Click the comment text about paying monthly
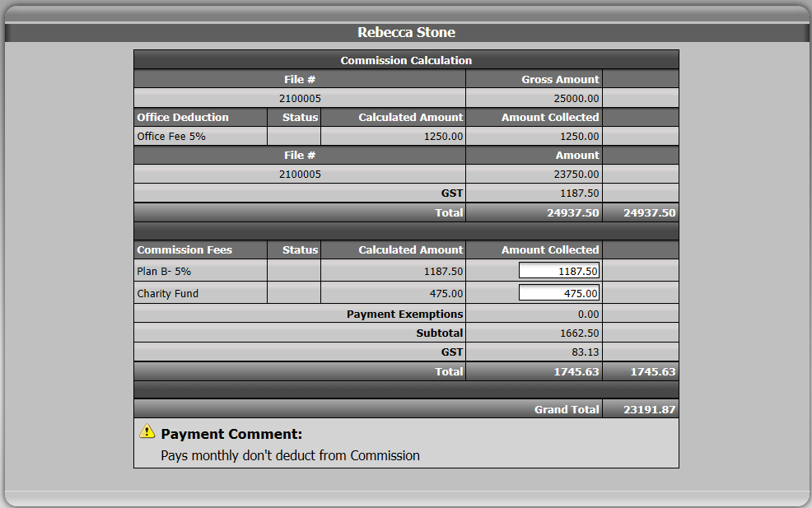The image size is (812, 508). click(290, 455)
